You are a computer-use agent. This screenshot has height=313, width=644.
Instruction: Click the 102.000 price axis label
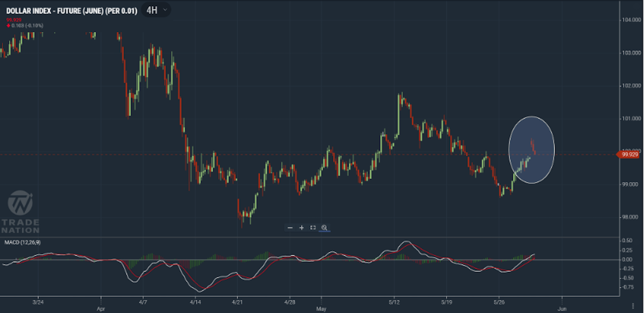click(x=631, y=86)
